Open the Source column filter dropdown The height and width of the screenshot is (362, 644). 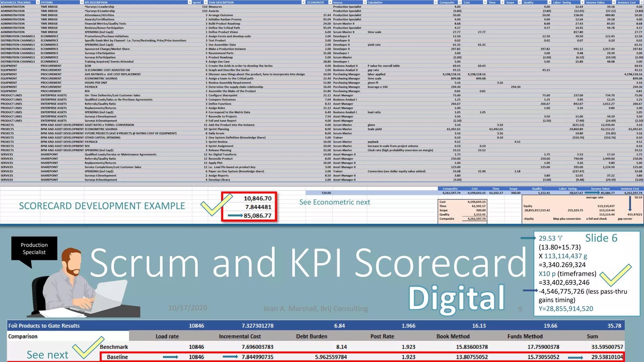(x=365, y=2)
